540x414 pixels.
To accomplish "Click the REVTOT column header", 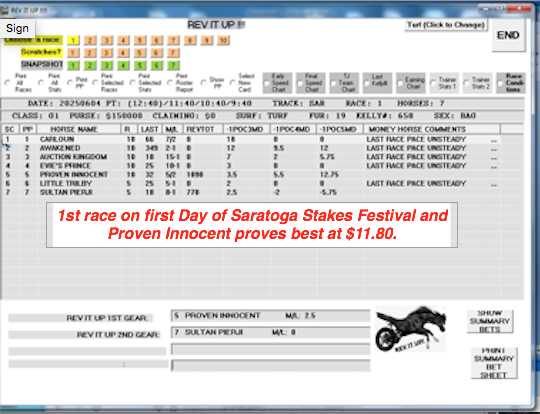I will point(204,129).
